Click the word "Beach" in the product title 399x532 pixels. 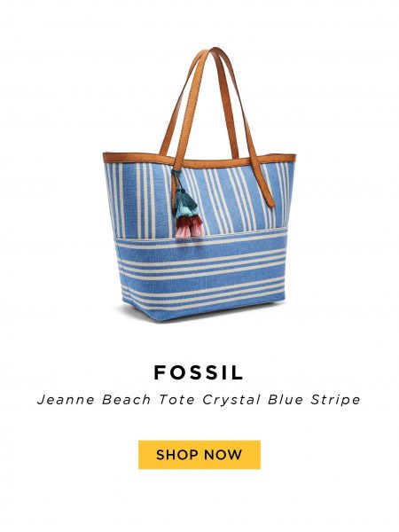[126, 400]
